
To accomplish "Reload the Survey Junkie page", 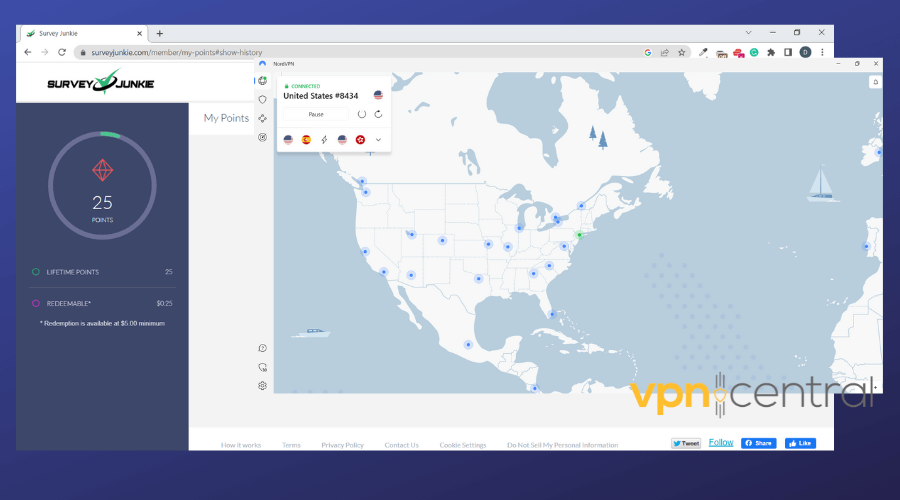I will pos(62,52).
